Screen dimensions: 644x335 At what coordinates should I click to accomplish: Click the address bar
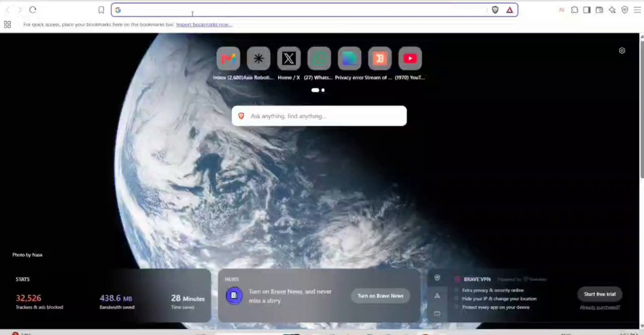click(x=314, y=10)
